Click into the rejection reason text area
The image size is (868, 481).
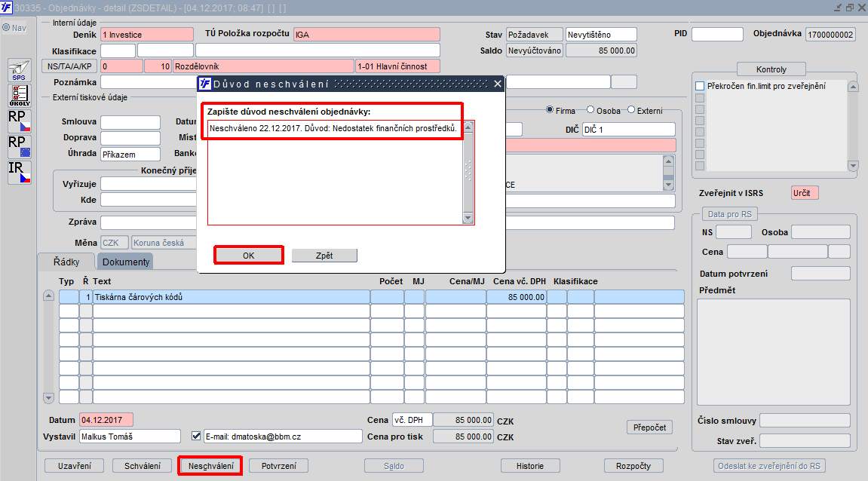tap(335, 172)
